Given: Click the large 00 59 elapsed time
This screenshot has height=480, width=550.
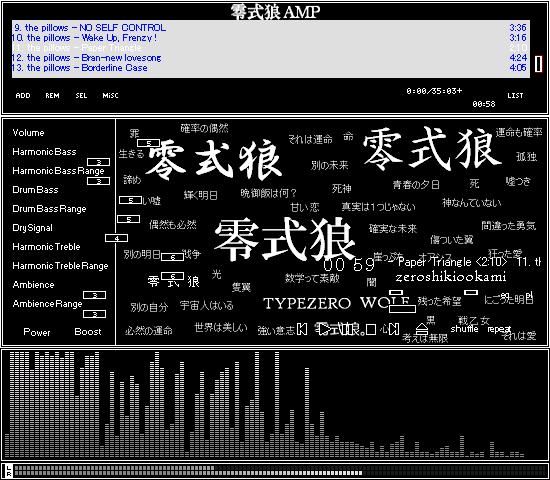Looking at the screenshot, I should (x=349, y=265).
